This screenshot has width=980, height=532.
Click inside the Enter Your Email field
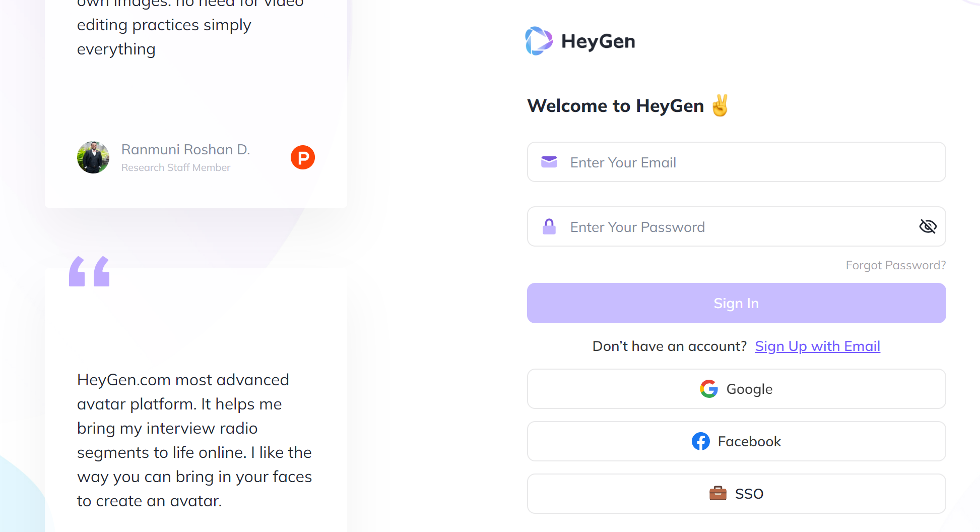[705, 162]
